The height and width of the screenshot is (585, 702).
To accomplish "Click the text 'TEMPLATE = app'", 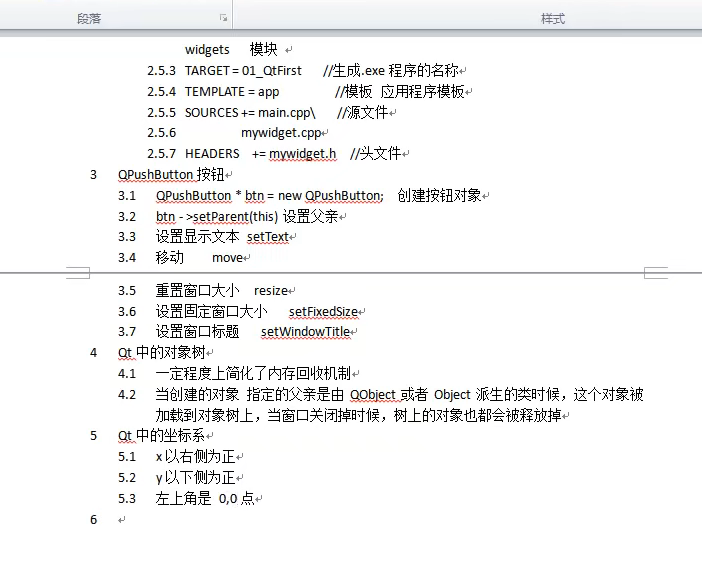I will 232,92.
